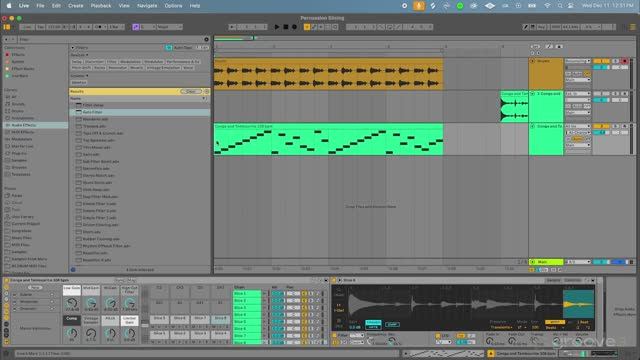
Task: Solo the Shakers track
Action: [x=616, y=61]
